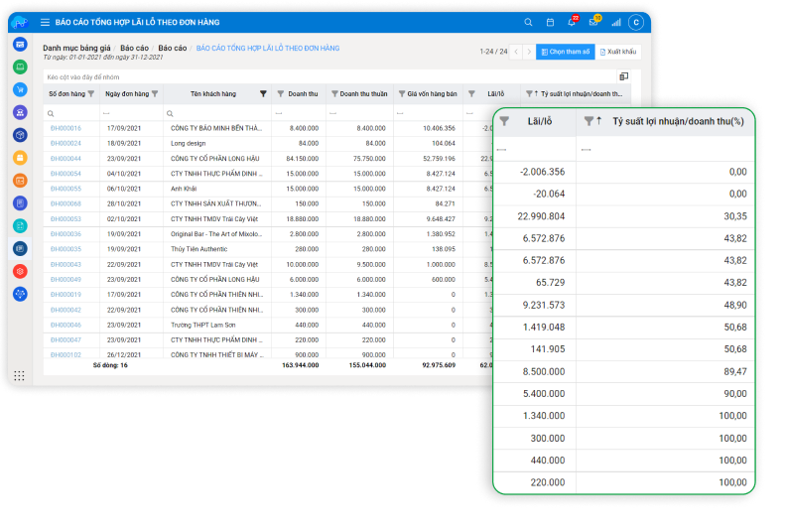Go to Danh mục bảng giá breadcrumb

(x=76, y=48)
